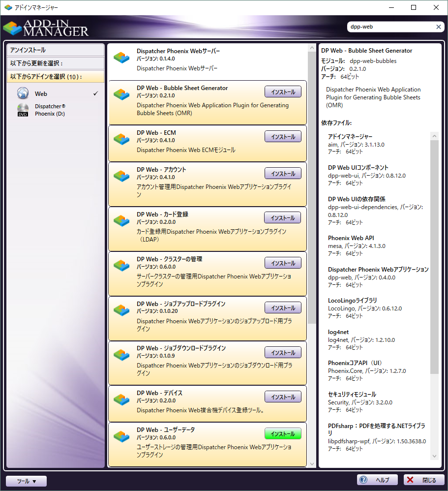This screenshot has height=491, width=448.
Task: Click the DP Web - ユーザーデータ title
Action: point(166,430)
